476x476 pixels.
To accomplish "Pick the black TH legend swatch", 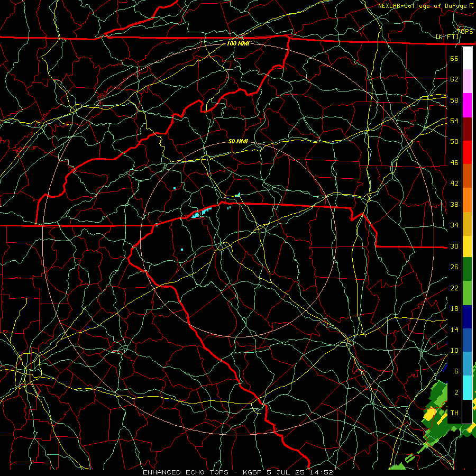I will tap(467, 411).
